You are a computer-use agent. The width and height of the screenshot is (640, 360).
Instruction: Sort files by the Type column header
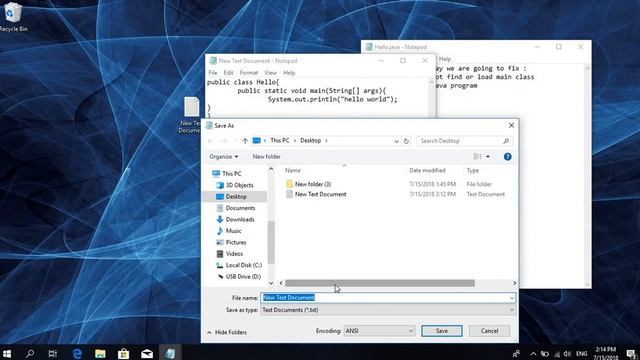click(473, 171)
